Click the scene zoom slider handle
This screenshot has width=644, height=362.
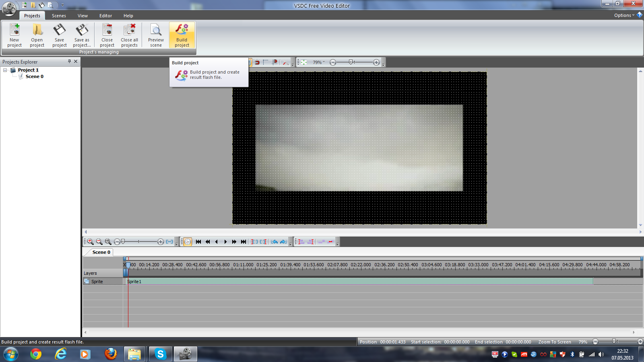point(351,62)
